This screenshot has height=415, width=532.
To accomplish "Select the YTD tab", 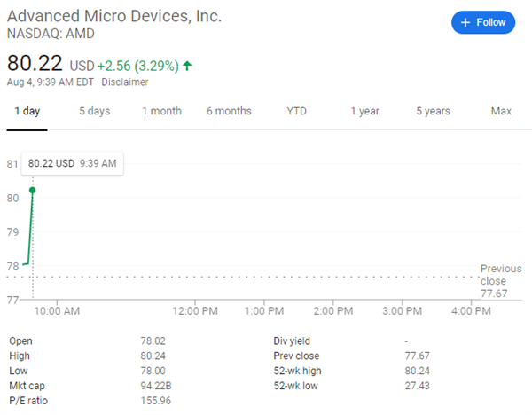I will click(296, 111).
